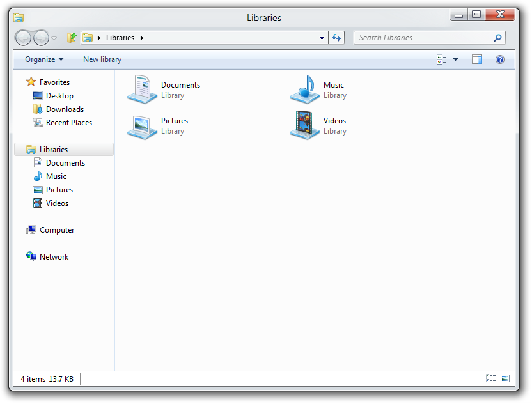Refresh the Libraries view

pyautogui.click(x=337, y=38)
